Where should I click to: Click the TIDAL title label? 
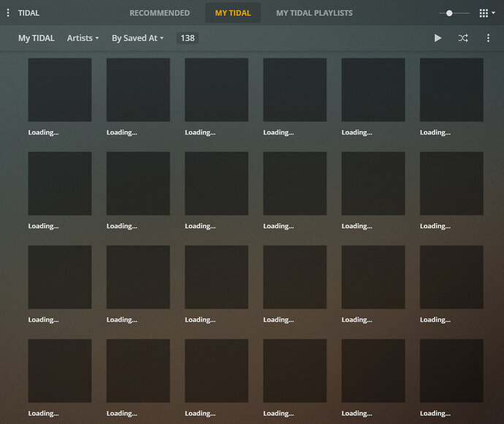point(28,13)
